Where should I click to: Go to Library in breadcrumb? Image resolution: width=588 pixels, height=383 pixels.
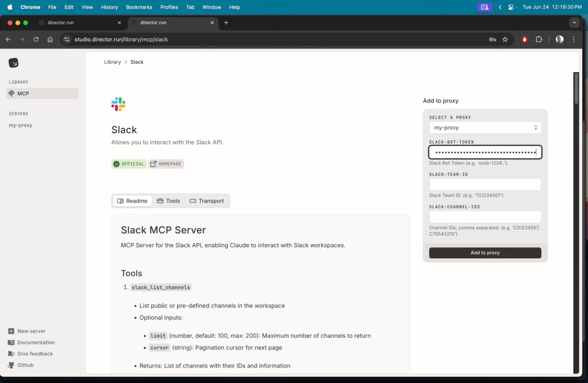(x=113, y=62)
